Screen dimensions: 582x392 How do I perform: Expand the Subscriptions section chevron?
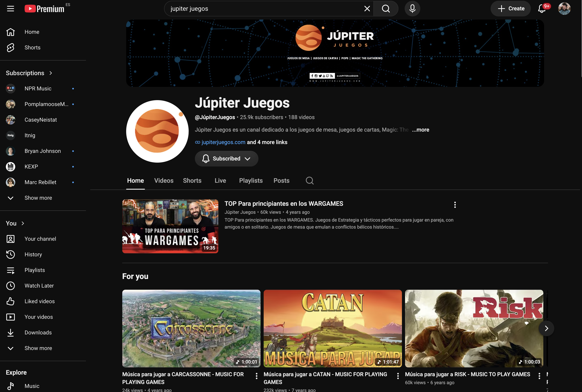[x=51, y=73]
